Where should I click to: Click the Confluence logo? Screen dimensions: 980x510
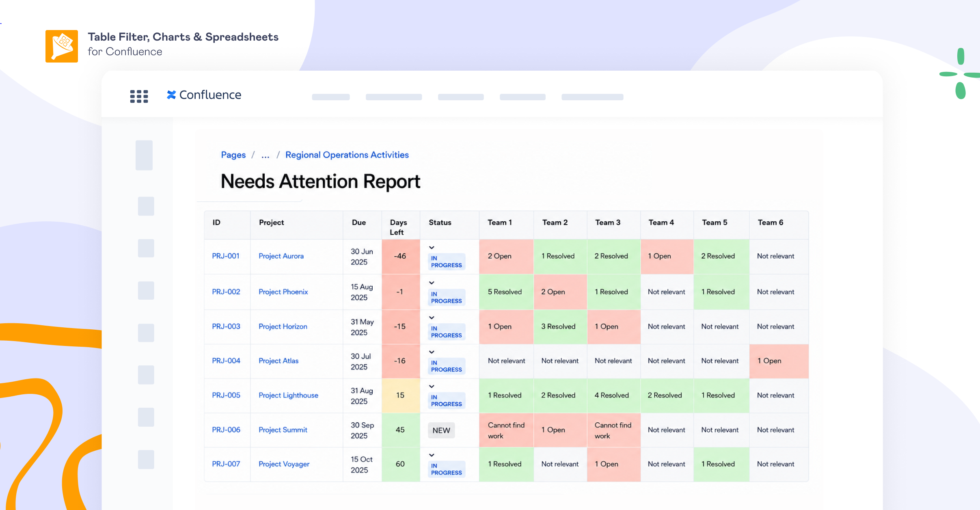pyautogui.click(x=204, y=95)
